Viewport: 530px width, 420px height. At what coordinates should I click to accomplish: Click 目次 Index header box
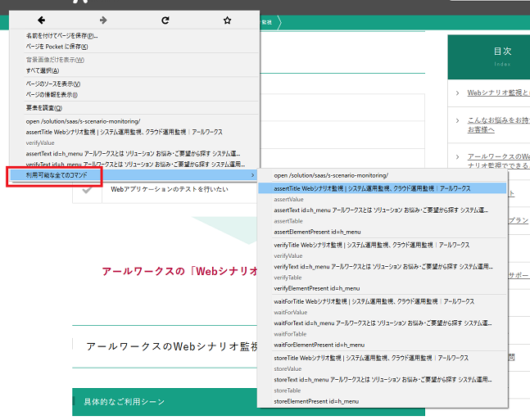(x=489, y=56)
